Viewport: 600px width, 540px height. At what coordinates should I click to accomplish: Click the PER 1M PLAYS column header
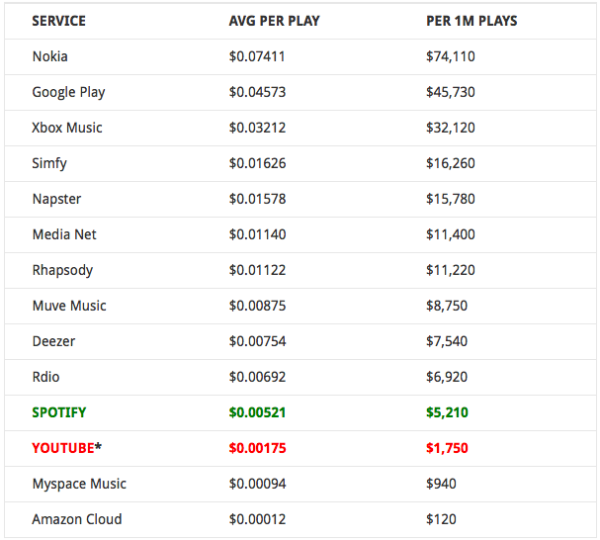tap(472, 20)
